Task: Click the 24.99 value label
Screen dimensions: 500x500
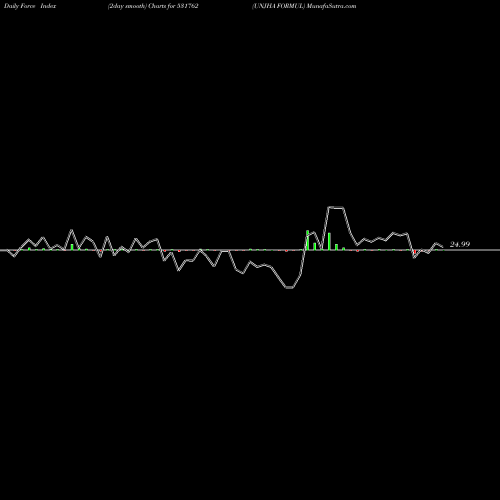Action: pos(460,244)
